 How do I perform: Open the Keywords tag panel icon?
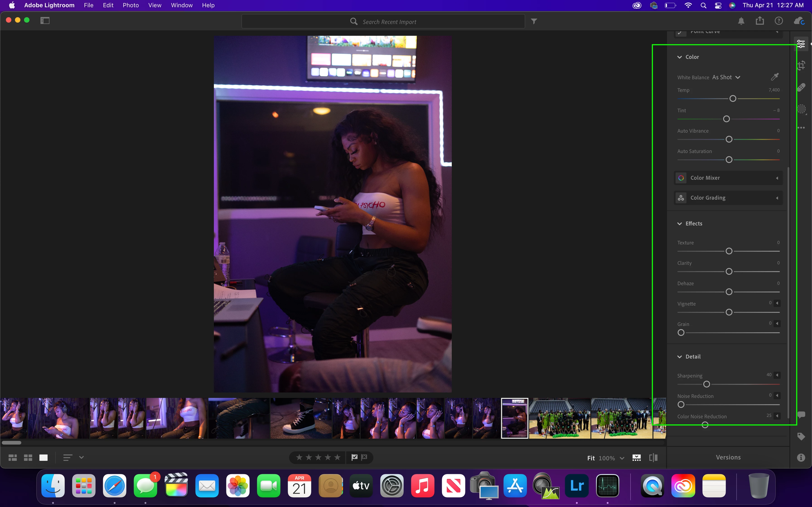tap(801, 436)
